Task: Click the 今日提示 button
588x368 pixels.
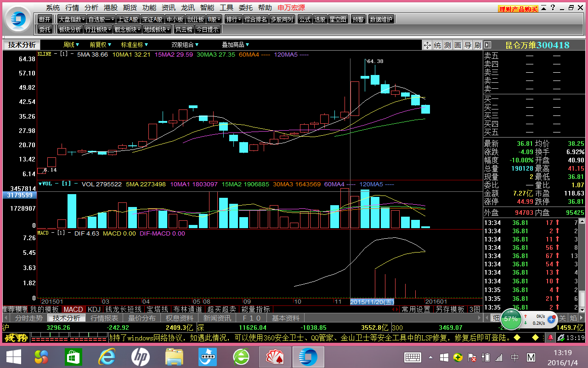Action: (x=208, y=29)
